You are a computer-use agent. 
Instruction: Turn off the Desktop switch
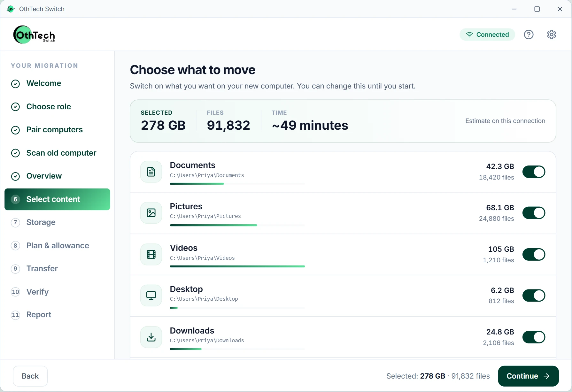pos(534,296)
